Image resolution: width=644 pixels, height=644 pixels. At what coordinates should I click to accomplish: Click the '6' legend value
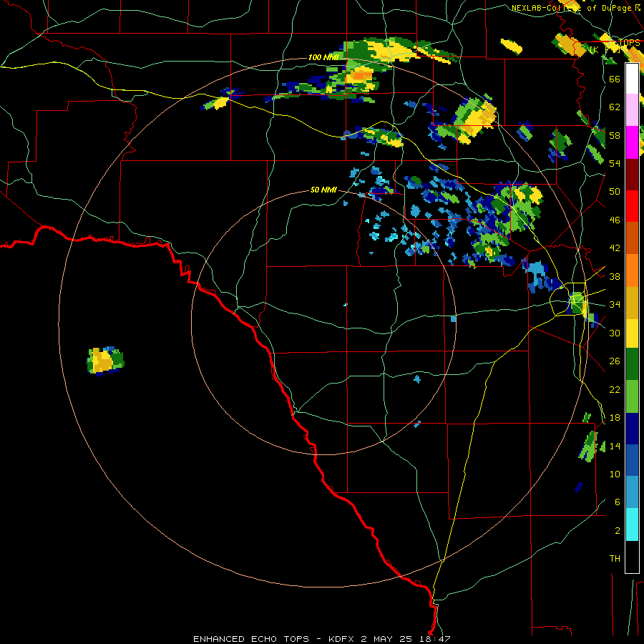click(x=617, y=502)
